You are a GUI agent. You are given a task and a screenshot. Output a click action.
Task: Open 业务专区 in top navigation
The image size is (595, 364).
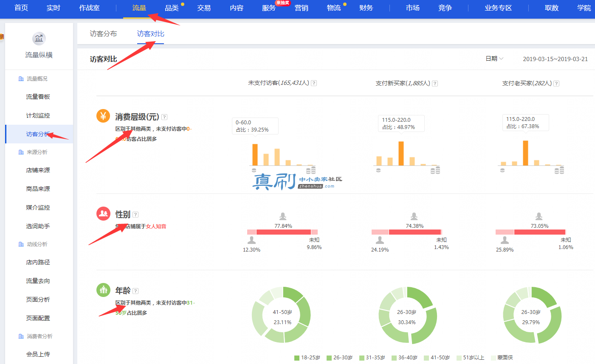[x=499, y=8]
